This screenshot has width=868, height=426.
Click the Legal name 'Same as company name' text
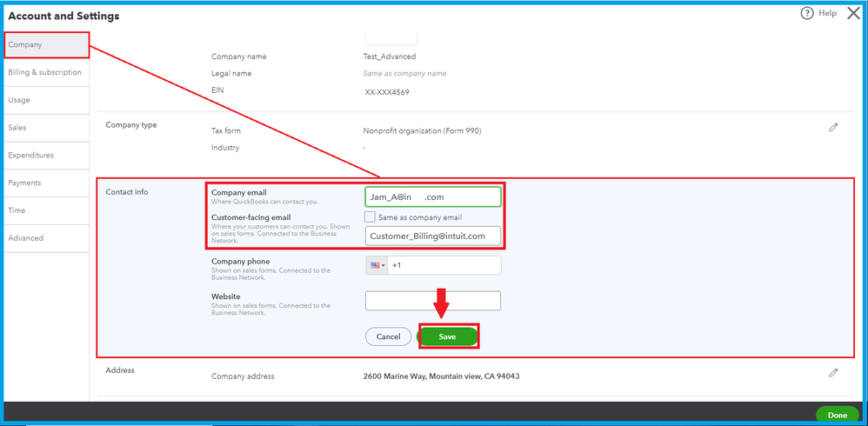[404, 73]
